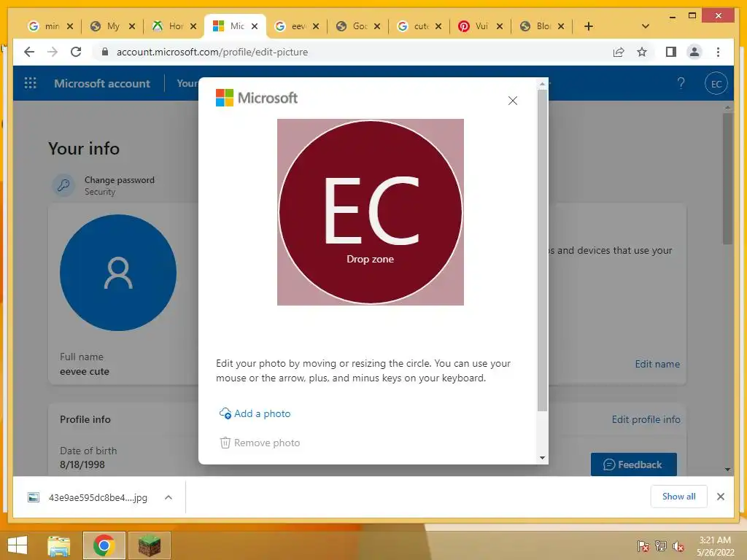
Task: Close the Pinterest 'Vui' tab
Action: [499, 26]
